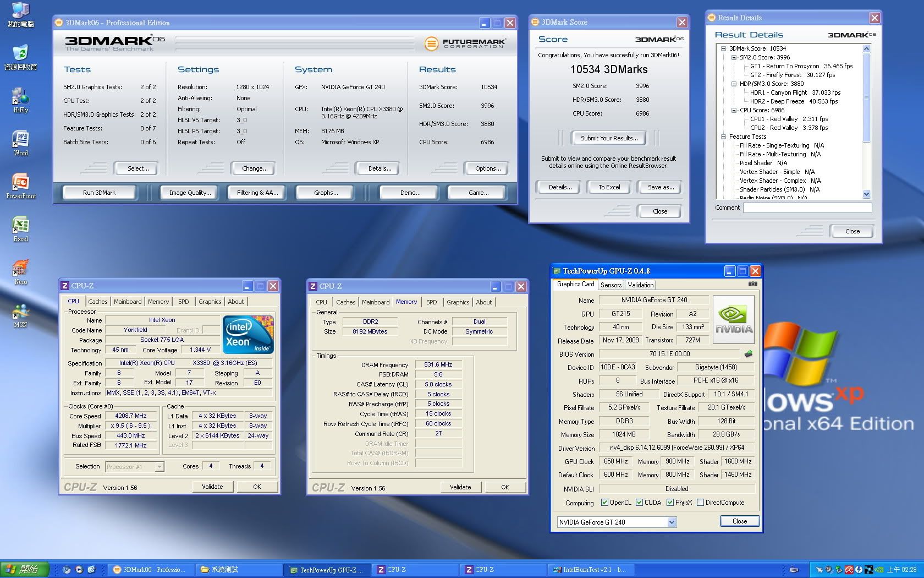This screenshot has width=924, height=578.
Task: Select the GT1 - Return To Proxycon tree row
Action: pyautogui.click(x=801, y=66)
